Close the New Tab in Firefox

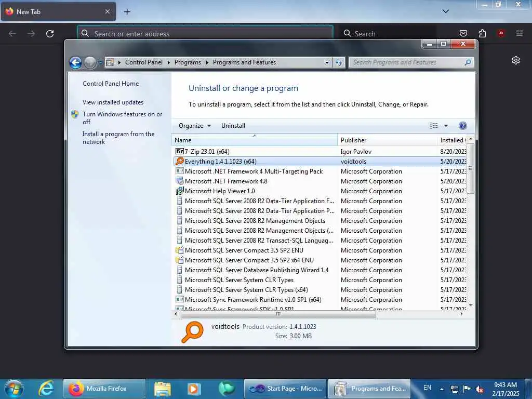(x=107, y=11)
